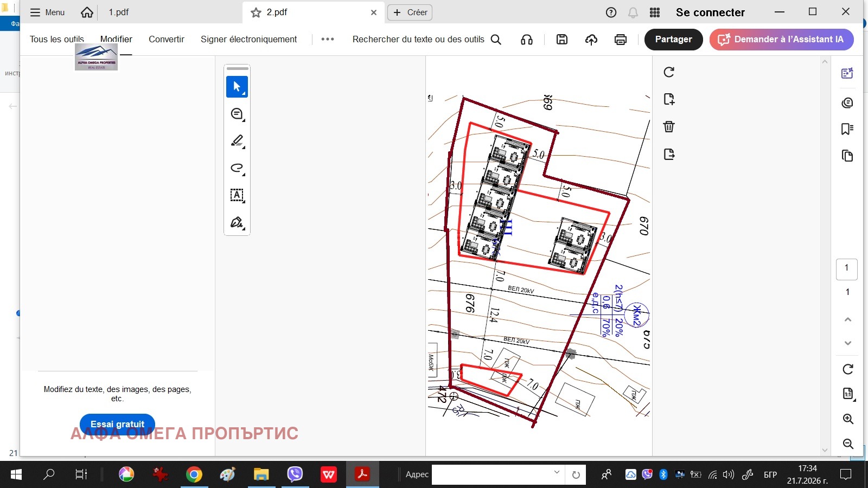The image size is (868, 488).
Task: Click the taskbar address refresh button
Action: [x=576, y=474]
